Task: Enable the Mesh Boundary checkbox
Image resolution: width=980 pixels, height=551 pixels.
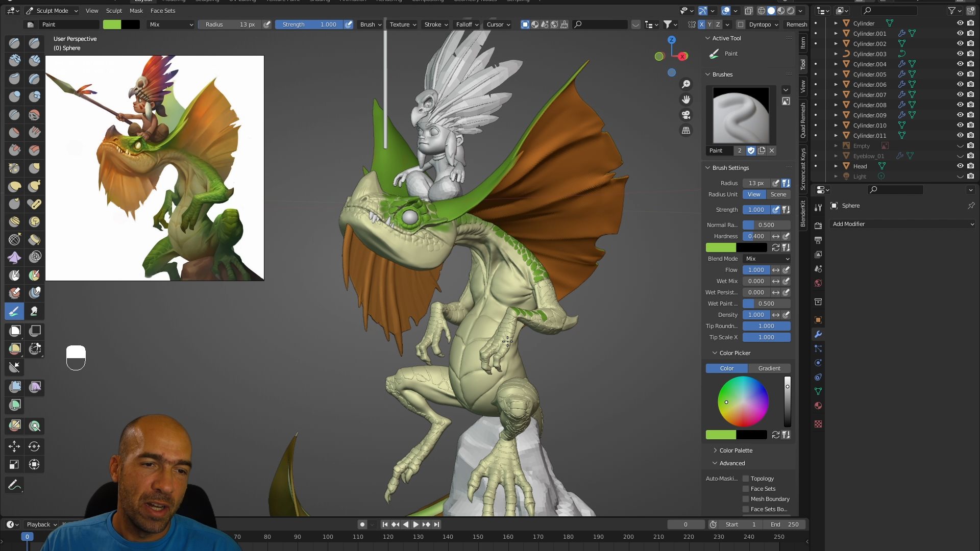Action: coord(746,498)
